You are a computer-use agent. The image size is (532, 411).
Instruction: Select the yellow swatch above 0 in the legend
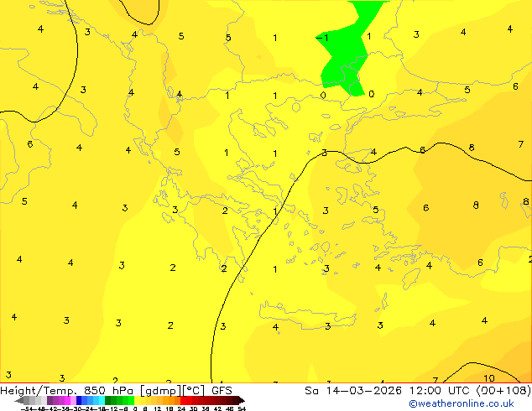click(138, 400)
